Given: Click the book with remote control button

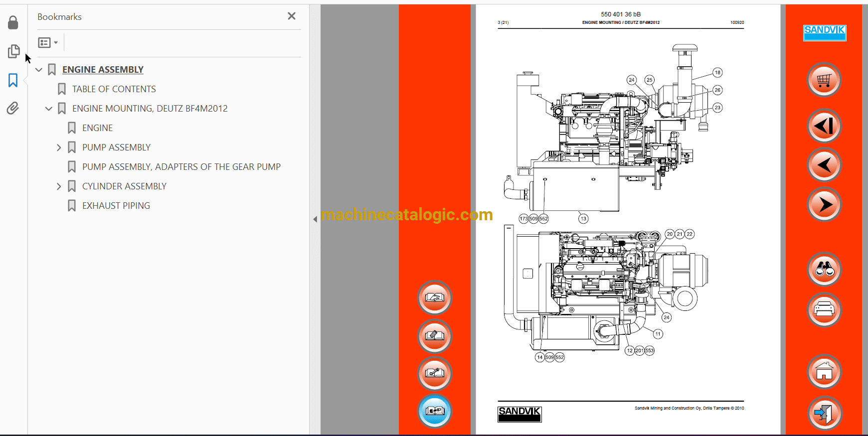Looking at the screenshot, I should tap(435, 336).
